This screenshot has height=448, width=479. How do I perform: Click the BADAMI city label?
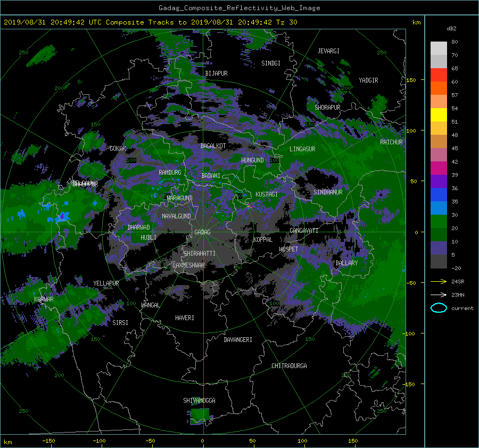pos(211,176)
